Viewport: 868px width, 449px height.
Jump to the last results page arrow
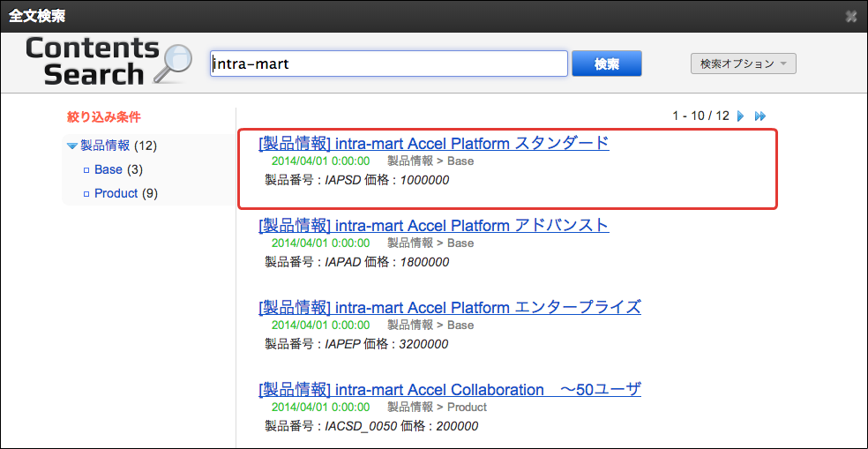[760, 116]
